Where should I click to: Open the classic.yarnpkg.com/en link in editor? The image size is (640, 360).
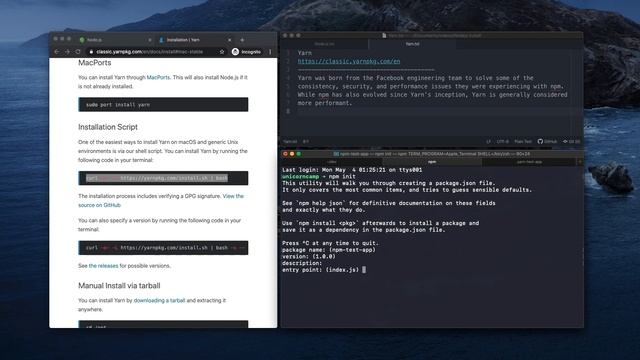click(x=349, y=62)
